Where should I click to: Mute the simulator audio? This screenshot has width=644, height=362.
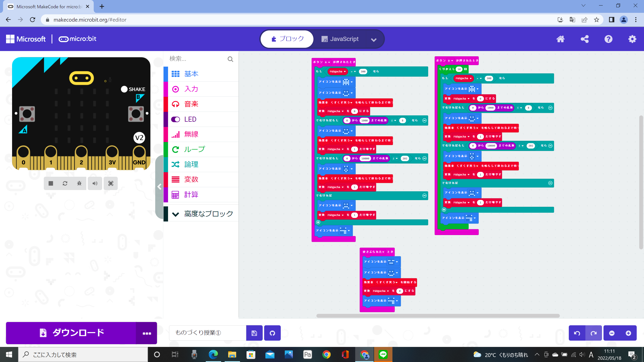95,183
